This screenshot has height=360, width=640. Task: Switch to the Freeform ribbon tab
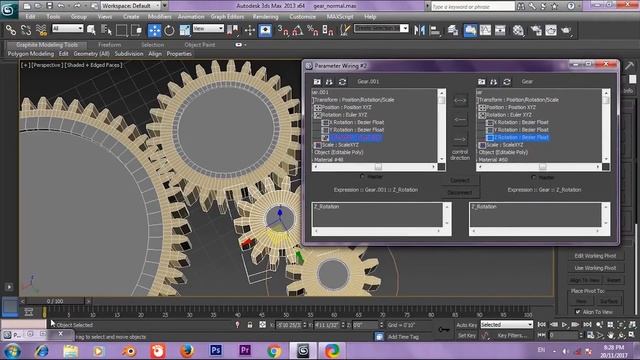(109, 45)
